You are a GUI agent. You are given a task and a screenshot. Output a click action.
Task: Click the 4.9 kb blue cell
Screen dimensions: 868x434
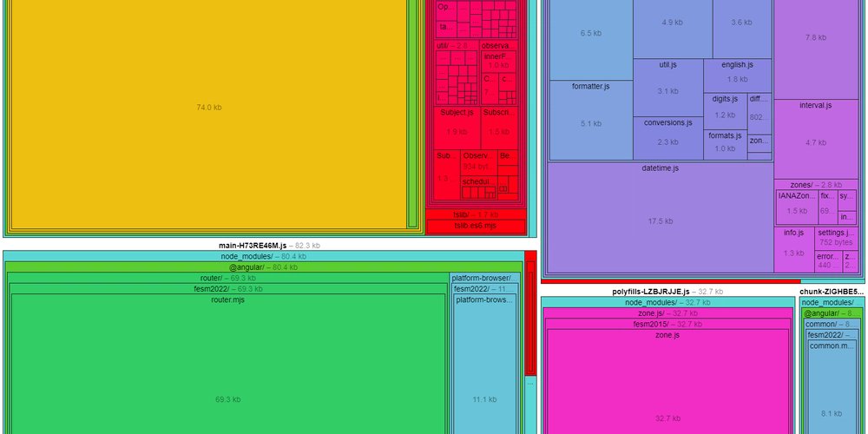pos(673,29)
